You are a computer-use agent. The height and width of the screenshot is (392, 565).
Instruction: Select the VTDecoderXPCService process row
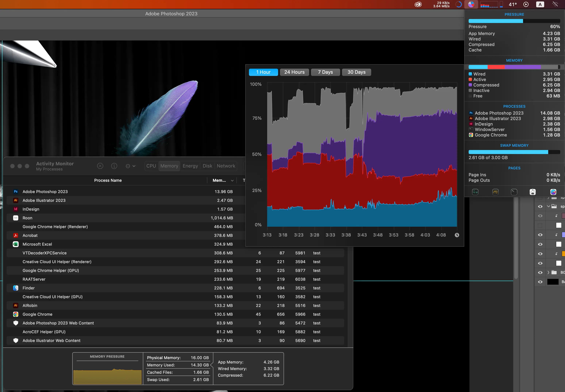(x=175, y=253)
